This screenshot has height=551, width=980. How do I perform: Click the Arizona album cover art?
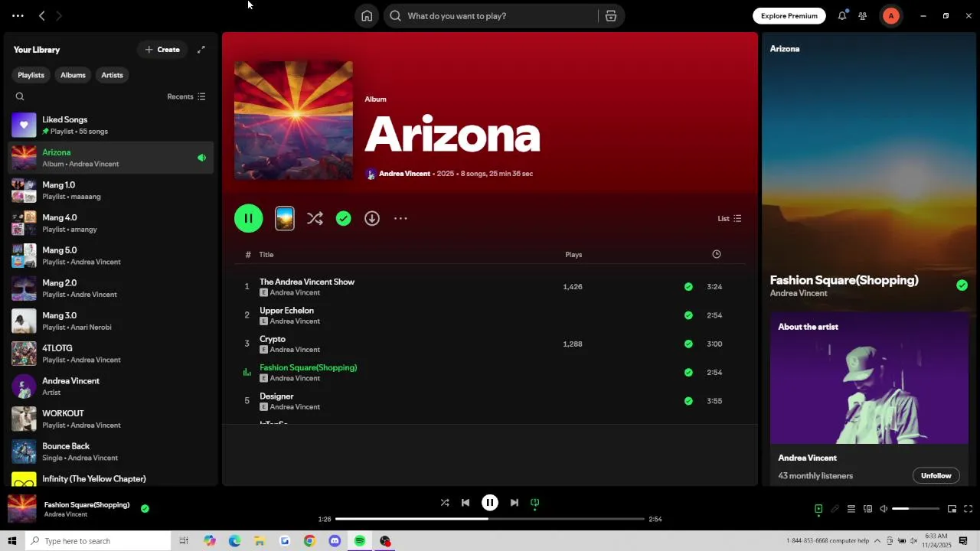[x=293, y=120]
